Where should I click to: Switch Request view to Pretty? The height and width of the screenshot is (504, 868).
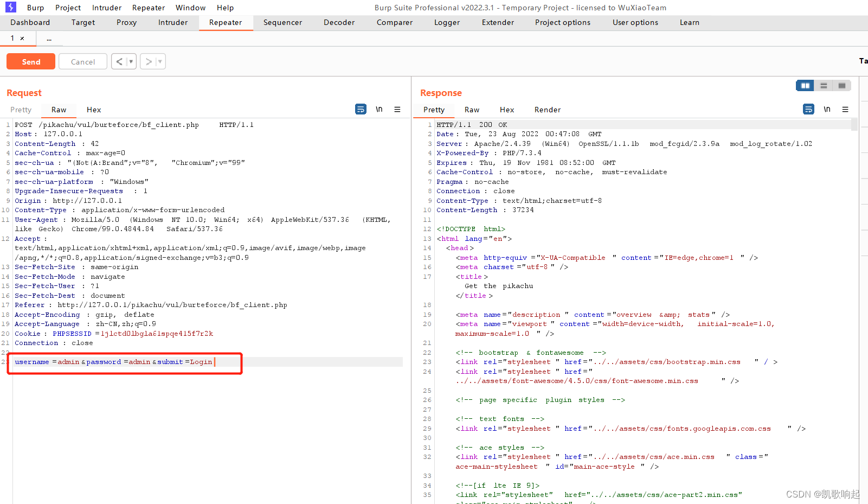21,110
